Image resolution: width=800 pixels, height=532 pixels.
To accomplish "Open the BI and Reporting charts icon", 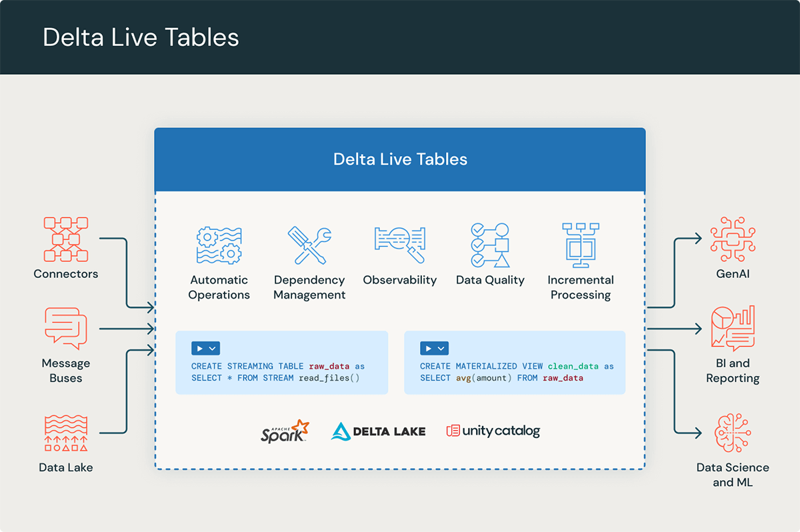I will pos(733,327).
